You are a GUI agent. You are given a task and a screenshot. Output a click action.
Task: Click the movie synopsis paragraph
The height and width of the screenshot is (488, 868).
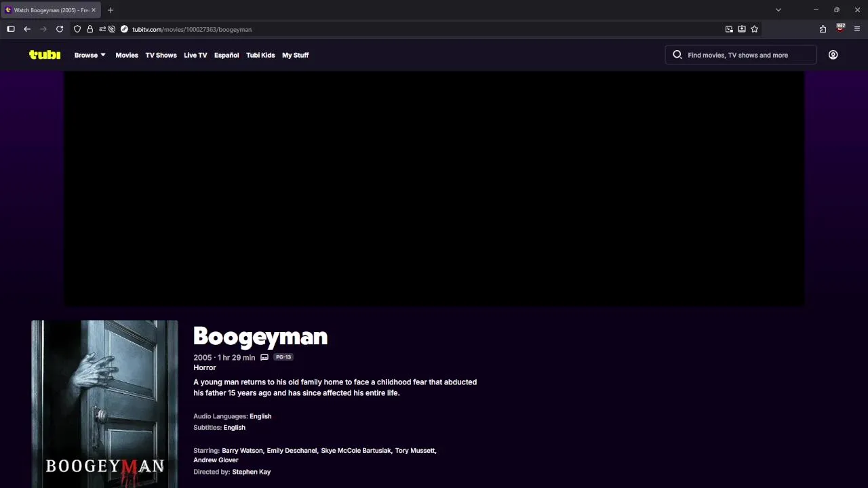point(335,387)
